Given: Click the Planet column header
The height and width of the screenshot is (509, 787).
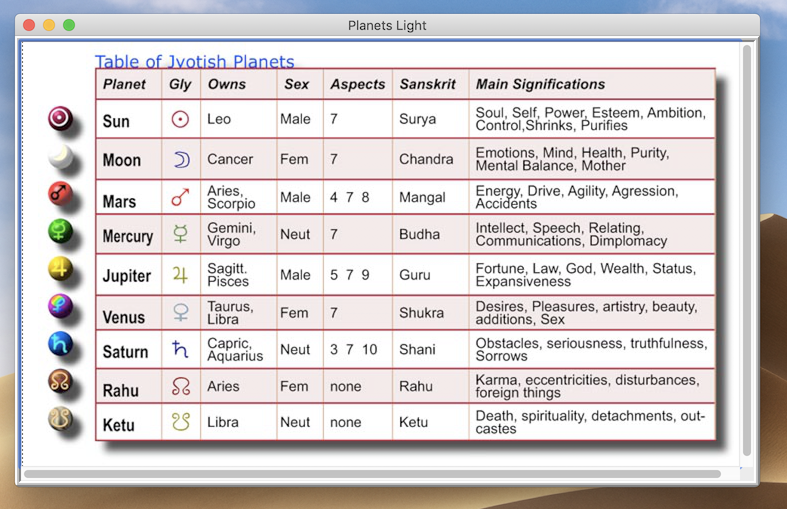Looking at the screenshot, I should tap(125, 85).
